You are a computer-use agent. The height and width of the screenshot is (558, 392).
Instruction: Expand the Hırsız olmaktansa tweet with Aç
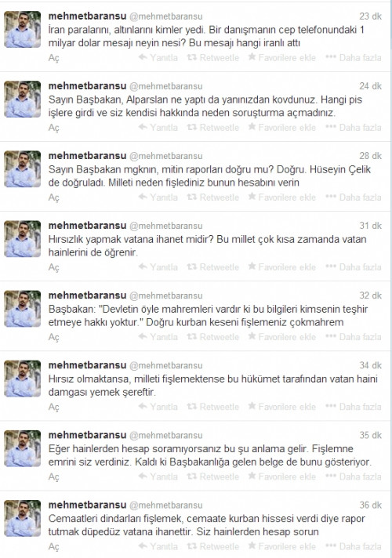pyautogui.click(x=54, y=407)
